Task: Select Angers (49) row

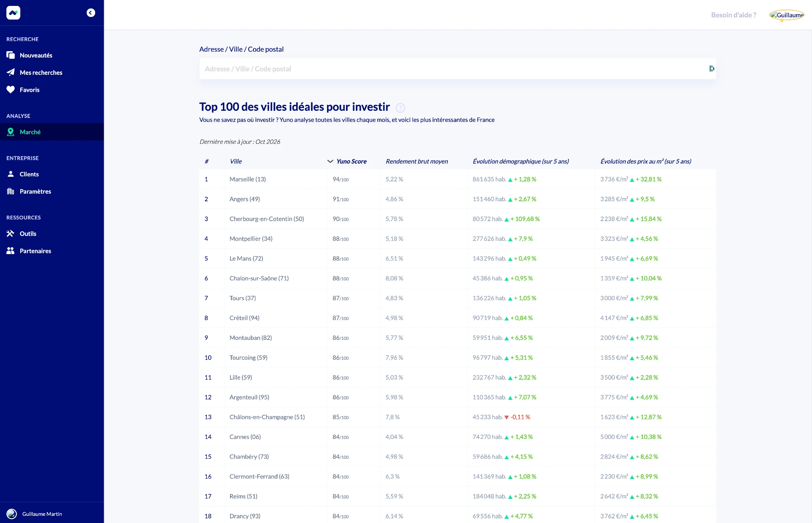Action: pyautogui.click(x=458, y=199)
